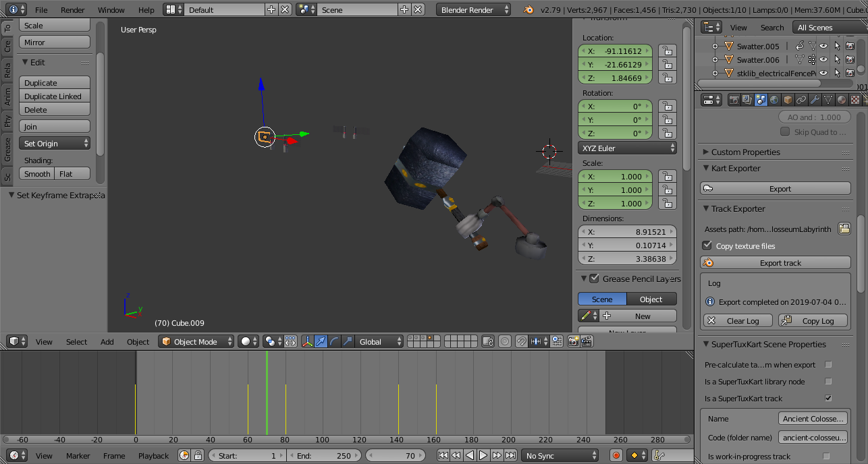Select the rotate manipulator icon in viewport header
This screenshot has width=868, height=464.
334,342
